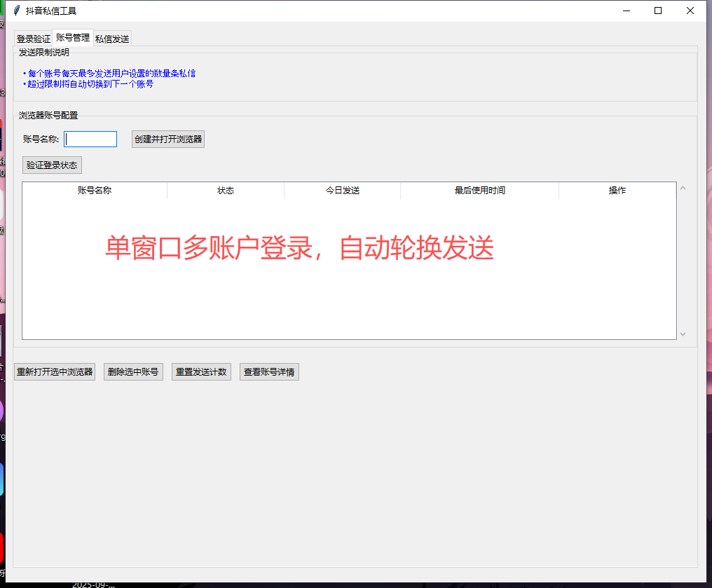The image size is (712, 588).
Task: Click the account table scrollbar up arrow
Action: (683, 189)
